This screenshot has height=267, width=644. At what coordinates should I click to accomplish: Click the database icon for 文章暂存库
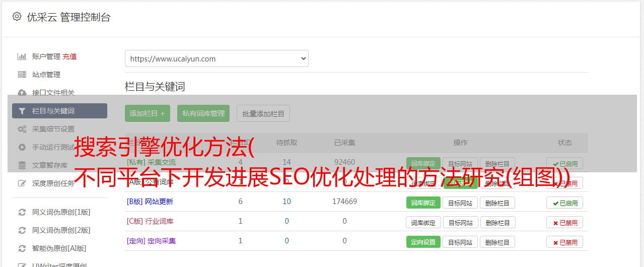click(x=22, y=165)
